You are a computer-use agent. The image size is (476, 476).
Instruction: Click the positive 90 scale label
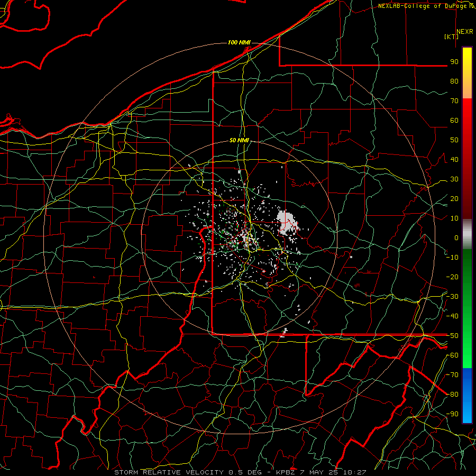click(454, 62)
